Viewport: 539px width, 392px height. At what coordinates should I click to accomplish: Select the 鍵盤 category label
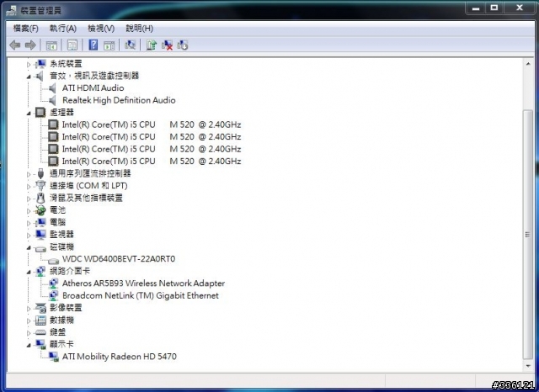(x=58, y=332)
